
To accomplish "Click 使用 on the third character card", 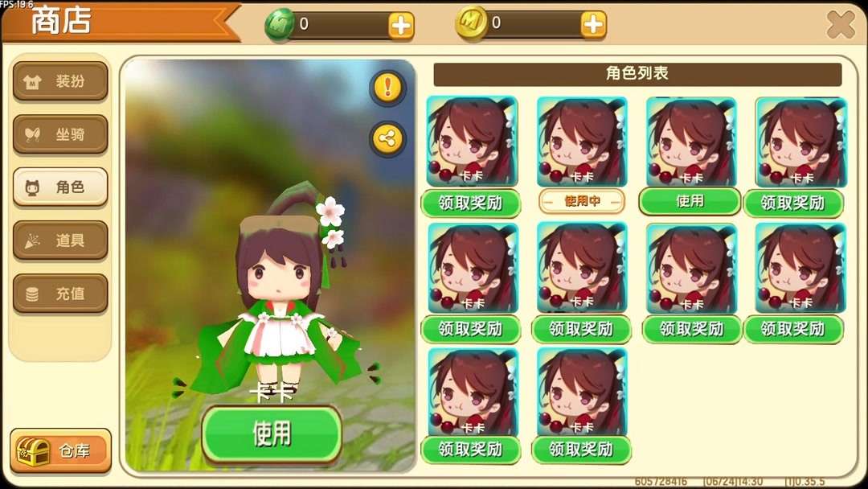I will click(x=690, y=201).
